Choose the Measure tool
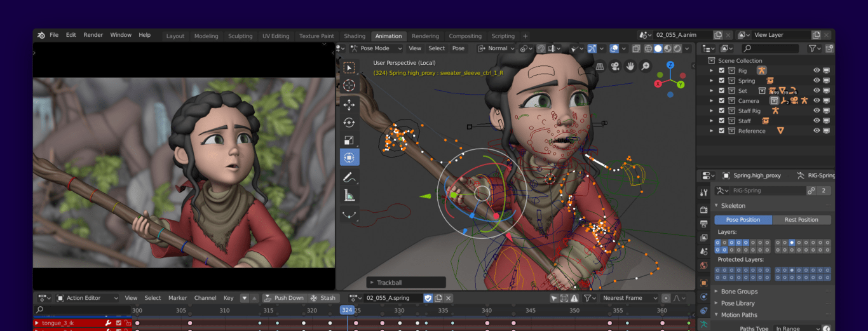Image resolution: width=868 pixels, height=331 pixels. [x=349, y=195]
